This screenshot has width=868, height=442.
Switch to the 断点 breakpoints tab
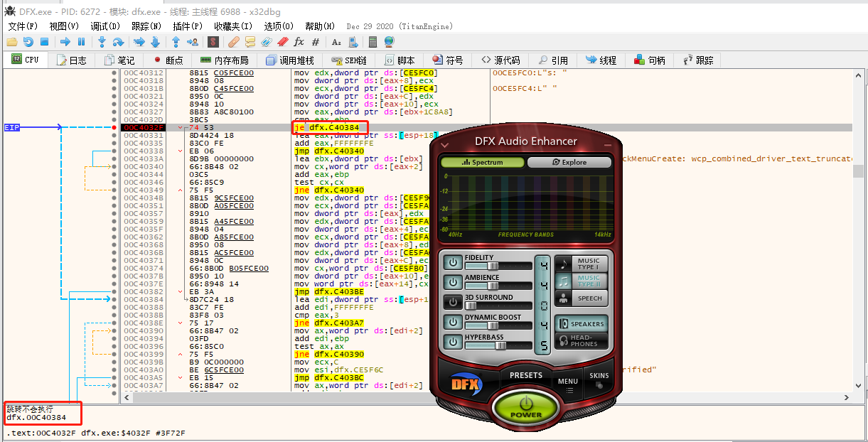tap(168, 60)
